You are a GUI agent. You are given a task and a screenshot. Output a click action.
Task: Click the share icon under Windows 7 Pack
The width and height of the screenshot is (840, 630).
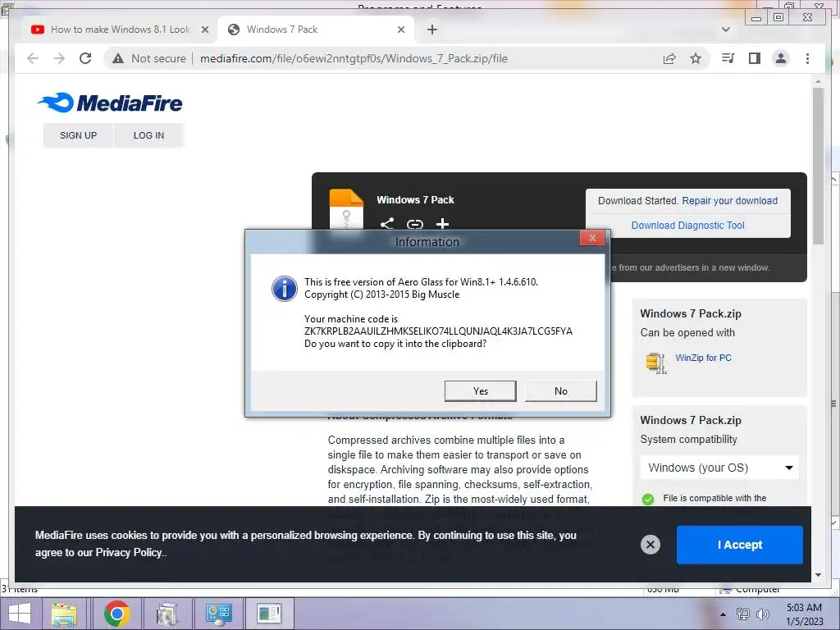(387, 223)
